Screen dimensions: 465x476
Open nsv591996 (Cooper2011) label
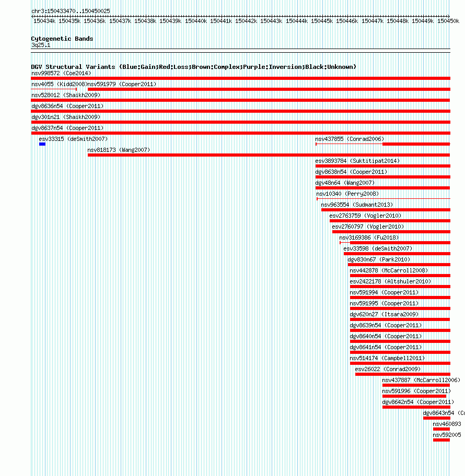pyautogui.click(x=417, y=391)
